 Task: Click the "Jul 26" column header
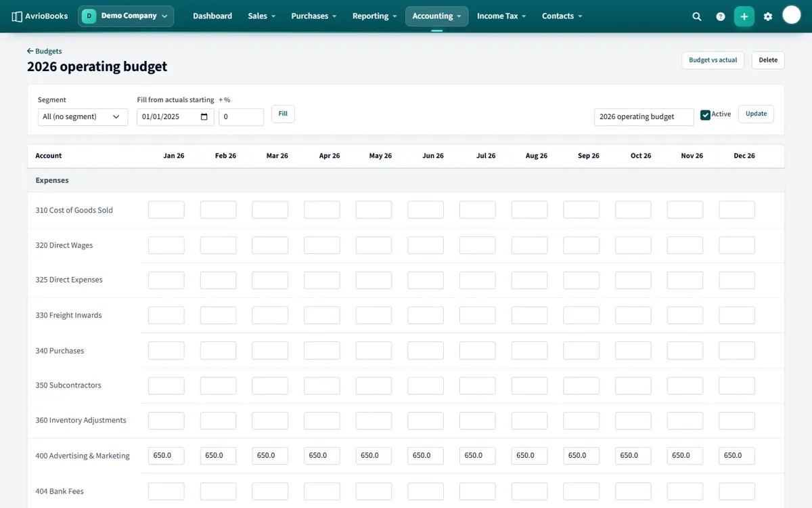click(x=486, y=156)
